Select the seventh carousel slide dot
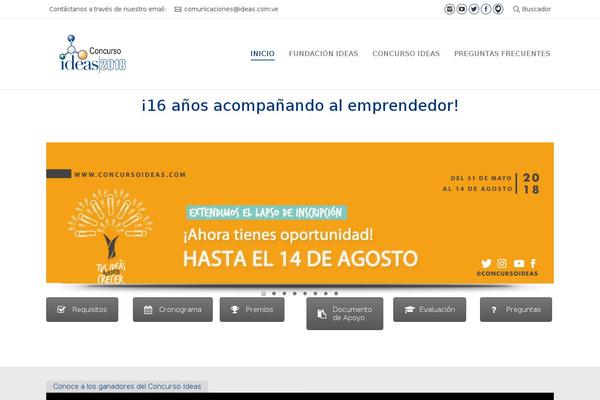 (x=326, y=293)
